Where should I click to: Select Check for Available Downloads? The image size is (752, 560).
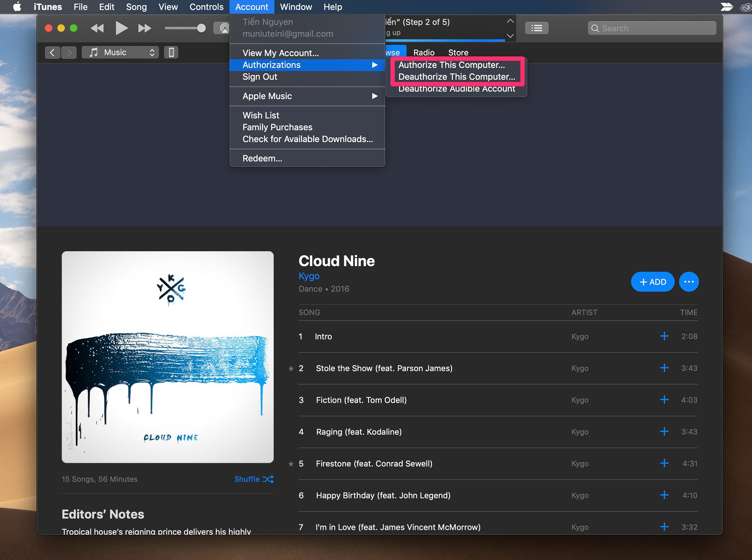pyautogui.click(x=307, y=139)
